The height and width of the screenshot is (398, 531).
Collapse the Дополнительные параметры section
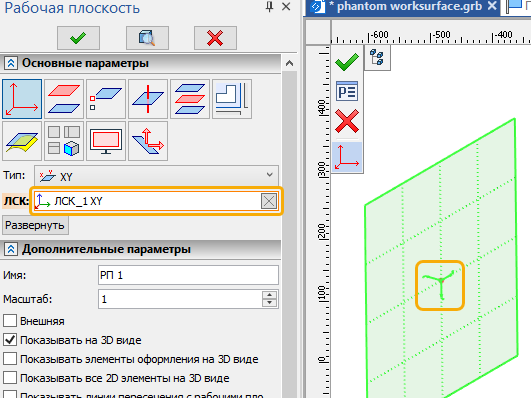[x=10, y=249]
